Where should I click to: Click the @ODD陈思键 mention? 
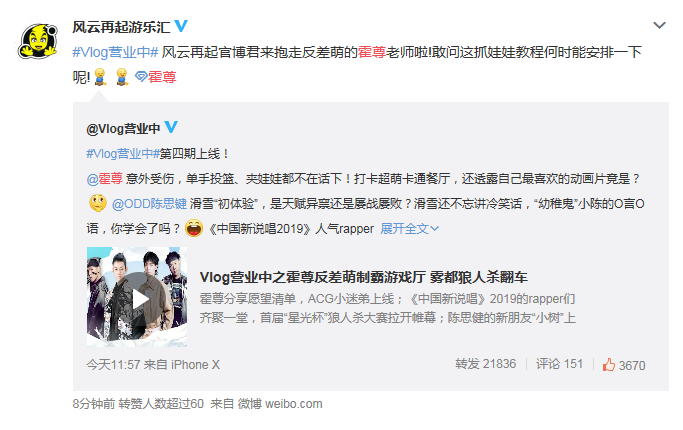pos(149,204)
